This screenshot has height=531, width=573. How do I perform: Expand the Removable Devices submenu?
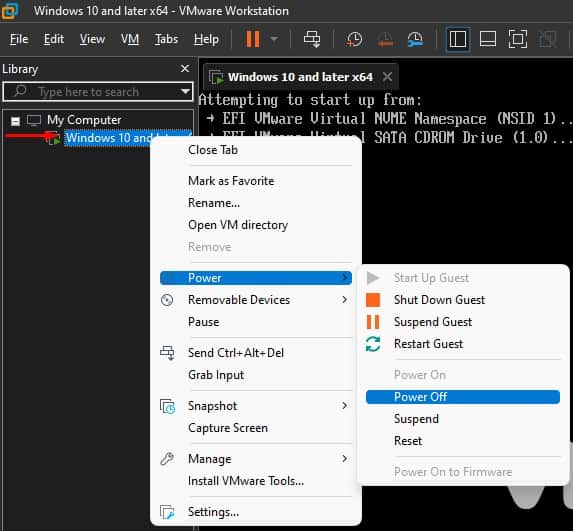point(256,300)
